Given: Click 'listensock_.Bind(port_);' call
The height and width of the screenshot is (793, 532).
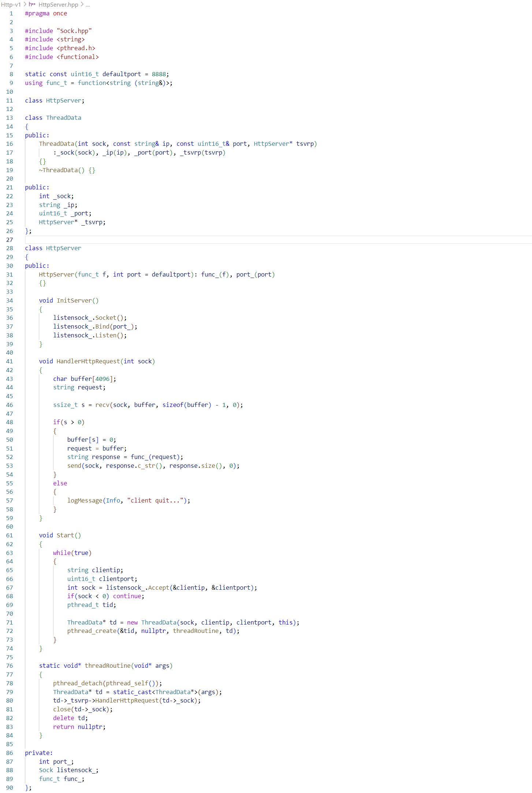Looking at the screenshot, I should click(x=95, y=327).
